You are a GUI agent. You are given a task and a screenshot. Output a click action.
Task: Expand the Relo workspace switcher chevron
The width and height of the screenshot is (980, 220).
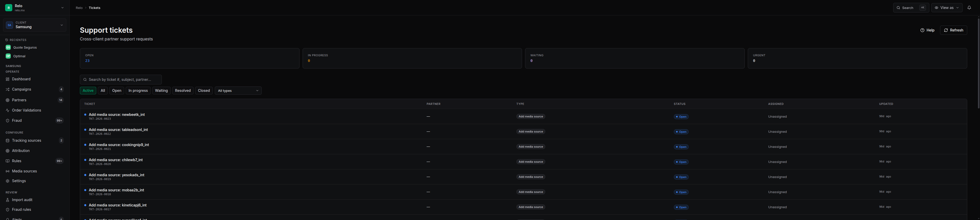(x=62, y=8)
